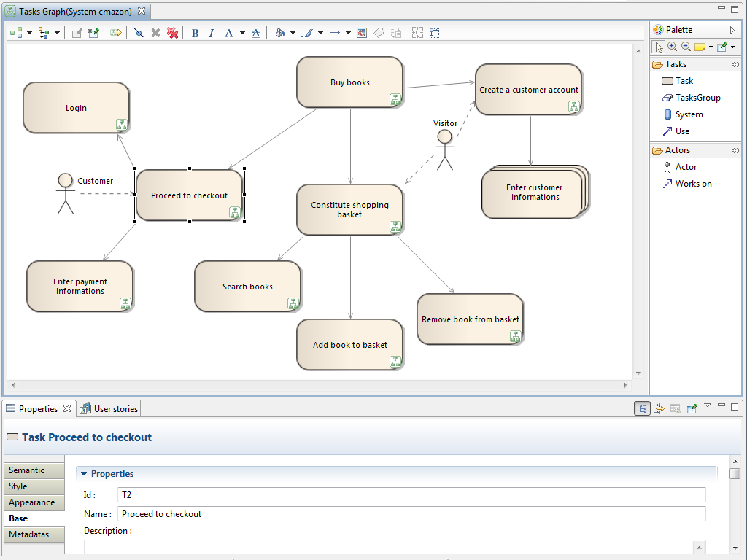Click the pin tool in the Palette
Viewport: 747px width, 560px height.
722,47
